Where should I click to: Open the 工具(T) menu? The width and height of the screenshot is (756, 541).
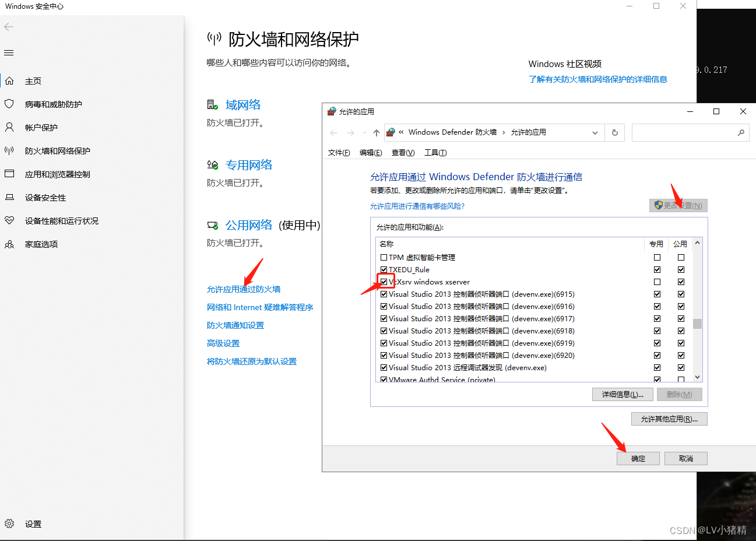point(435,153)
